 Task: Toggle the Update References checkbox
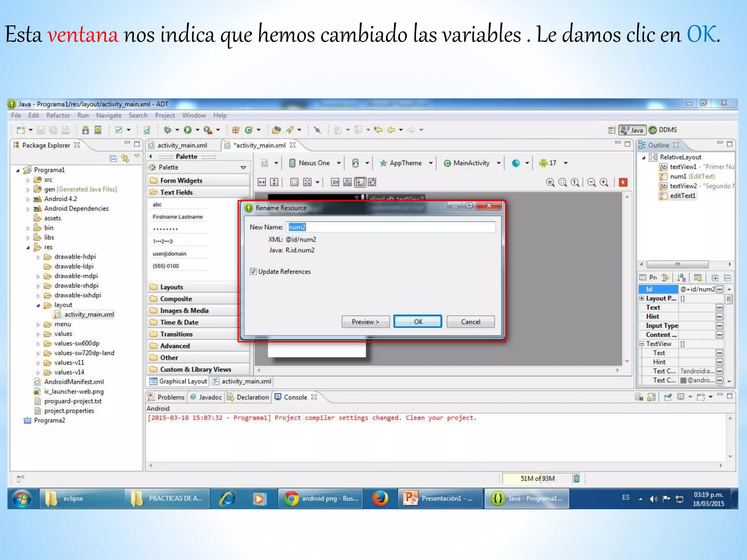pos(253,272)
